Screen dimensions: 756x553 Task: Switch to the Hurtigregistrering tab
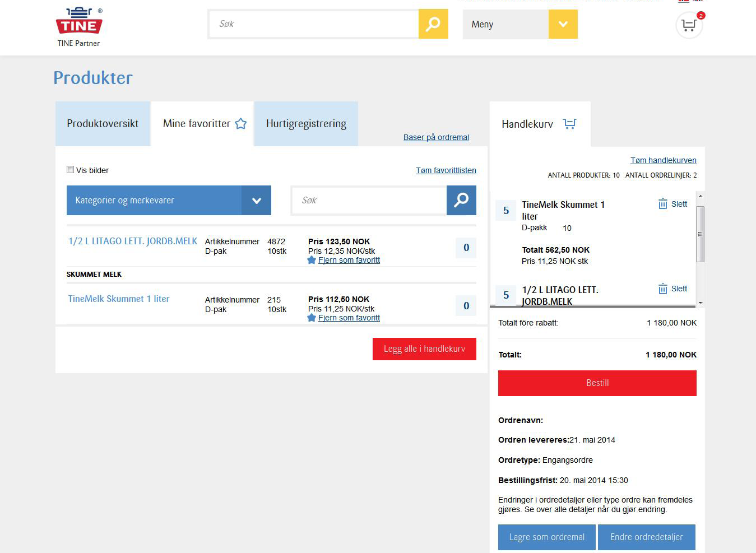click(306, 124)
